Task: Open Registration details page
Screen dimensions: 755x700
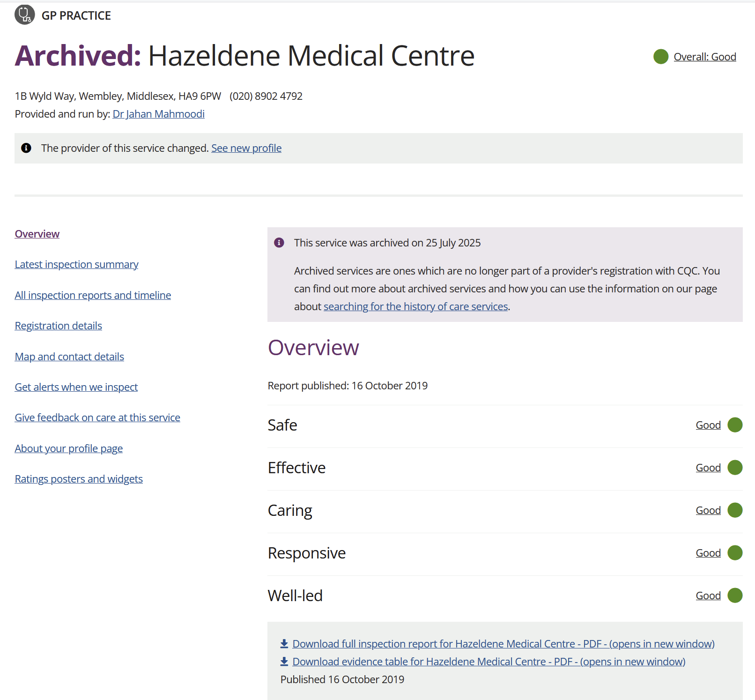Action: pos(58,326)
